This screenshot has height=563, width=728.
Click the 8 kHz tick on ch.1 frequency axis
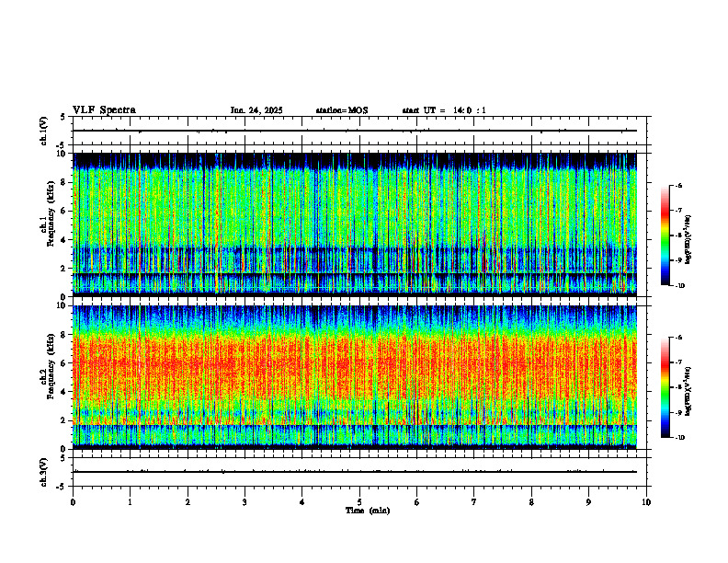click(64, 182)
